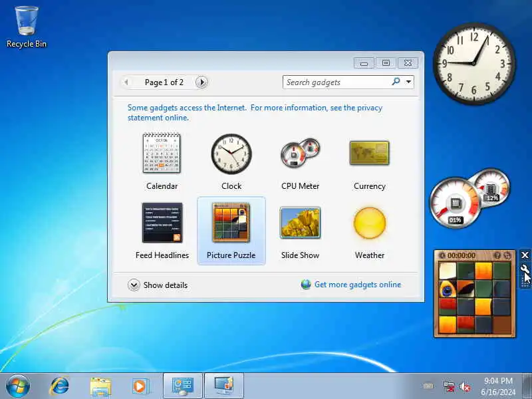
Task: Open the search options dropdown arrow
Action: 408,82
